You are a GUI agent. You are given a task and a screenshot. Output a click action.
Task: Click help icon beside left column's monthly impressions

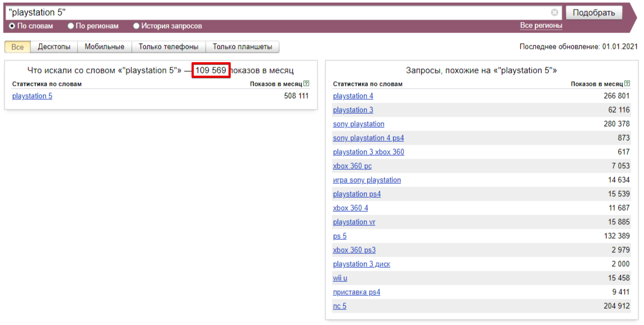306,84
